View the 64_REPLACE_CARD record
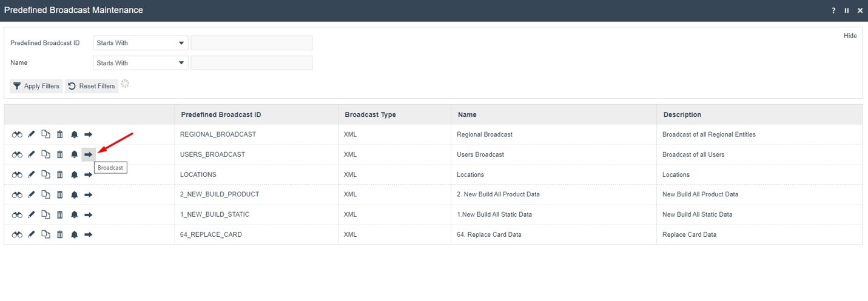The height and width of the screenshot is (301, 868). (x=17, y=234)
